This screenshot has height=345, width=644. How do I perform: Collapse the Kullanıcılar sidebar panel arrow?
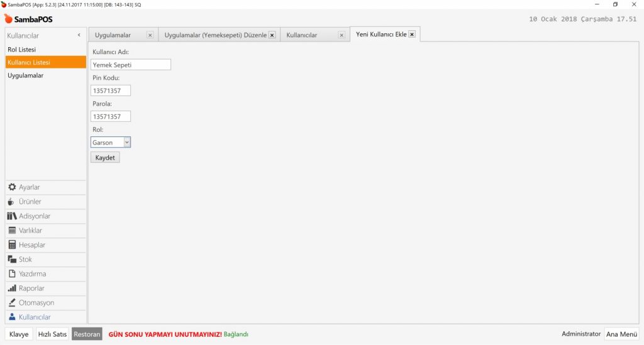[79, 36]
